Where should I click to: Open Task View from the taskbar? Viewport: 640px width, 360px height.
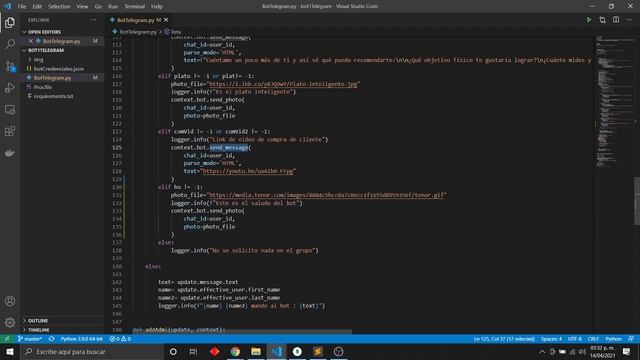(x=193, y=351)
